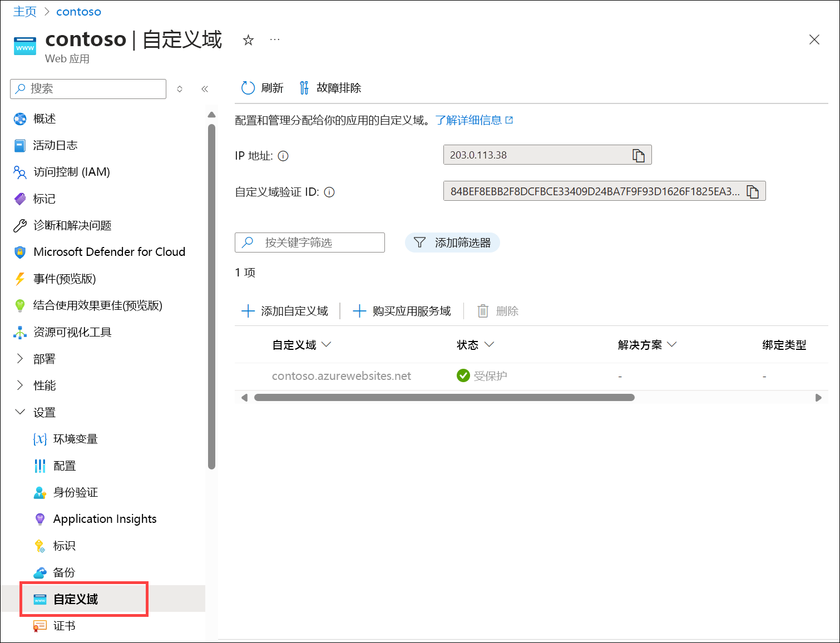Open the 故障排除 troubleshoot tool
Screen dimensions: 840x643
pyautogui.click(x=330, y=88)
